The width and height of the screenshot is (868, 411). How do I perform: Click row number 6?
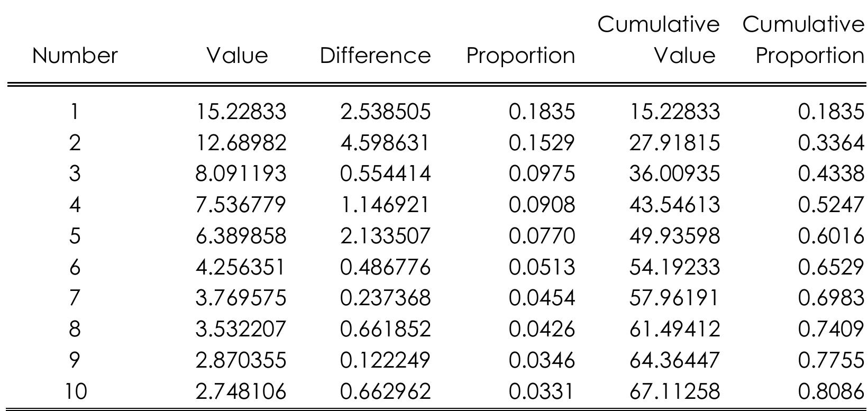point(75,267)
